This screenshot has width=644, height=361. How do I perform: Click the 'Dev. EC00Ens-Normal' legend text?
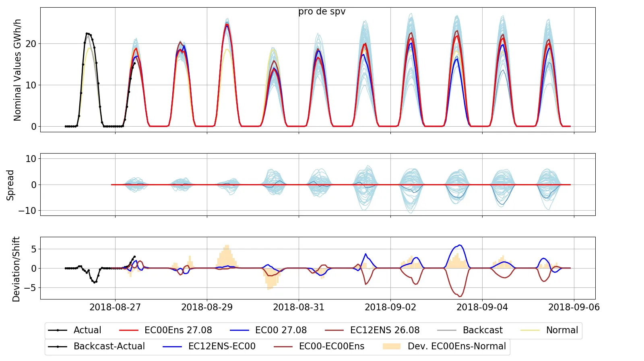click(456, 347)
